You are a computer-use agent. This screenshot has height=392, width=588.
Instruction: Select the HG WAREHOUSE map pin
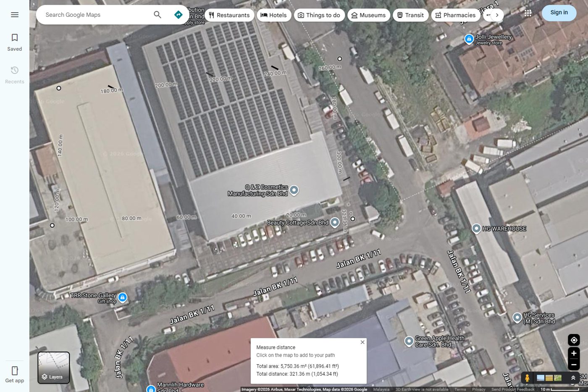click(476, 229)
